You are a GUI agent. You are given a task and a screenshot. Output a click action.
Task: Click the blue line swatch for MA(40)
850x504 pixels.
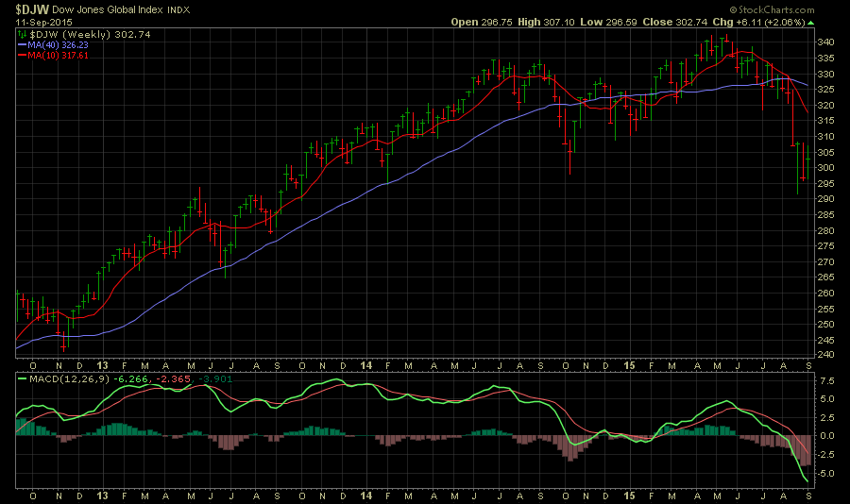point(23,45)
